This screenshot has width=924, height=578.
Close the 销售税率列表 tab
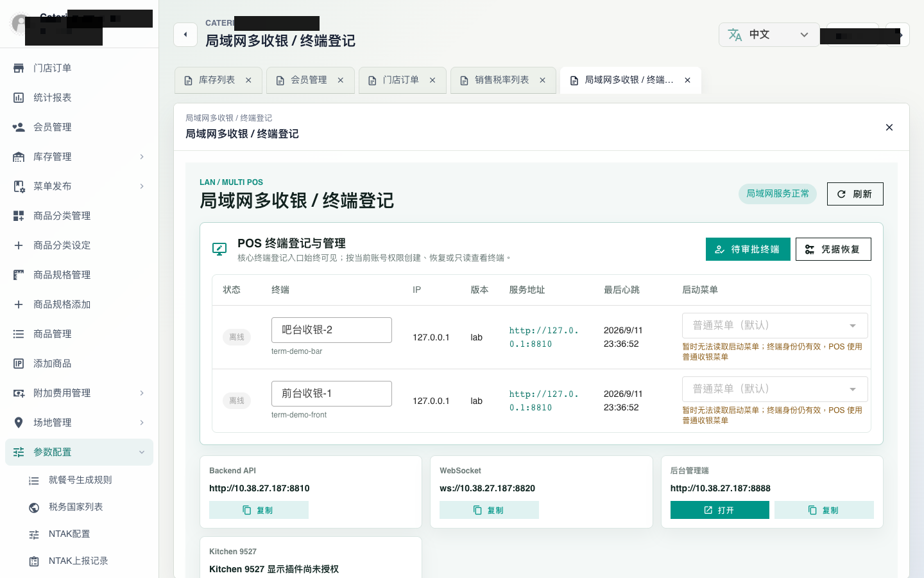542,80
